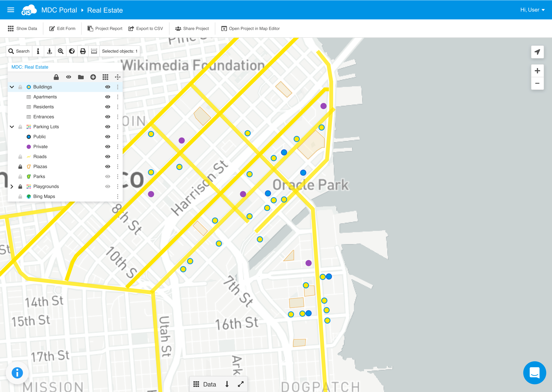Image resolution: width=552 pixels, height=392 pixels.
Task: Open the Bing Maps layer options menu
Action: (x=118, y=196)
